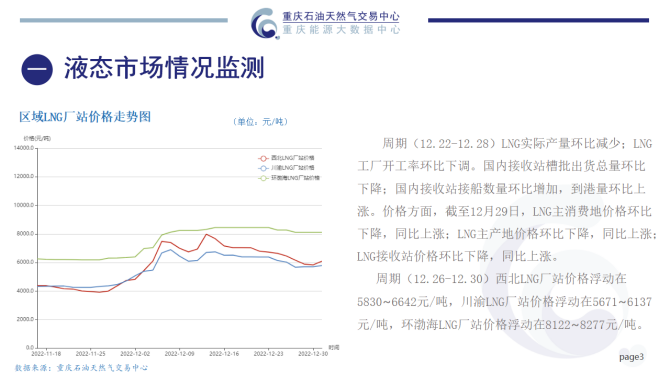Select the 2022-12-09 date on x-axis
Image resolution: width=670 pixels, height=376 pixels.
point(179,354)
